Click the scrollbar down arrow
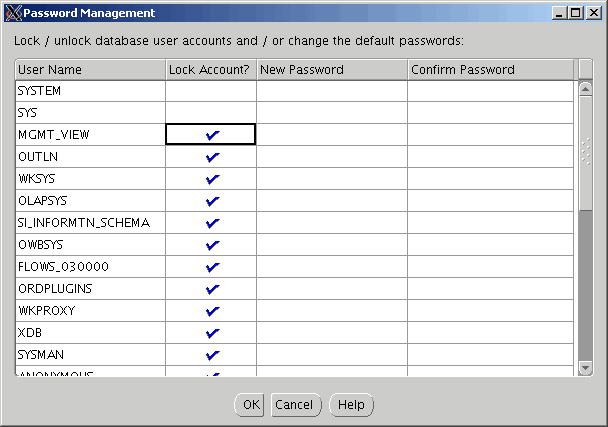Viewport: 608px width, 427px height. tap(586, 368)
